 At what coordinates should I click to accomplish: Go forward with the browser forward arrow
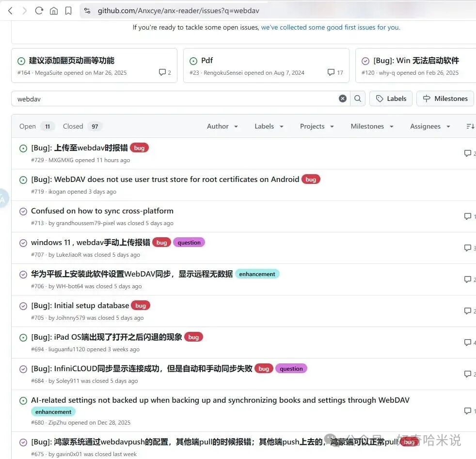25,11
